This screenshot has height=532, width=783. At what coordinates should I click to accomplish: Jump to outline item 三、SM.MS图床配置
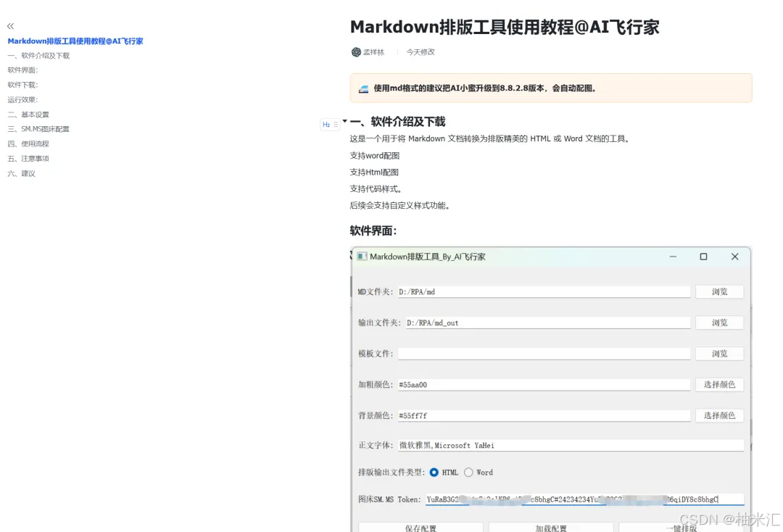[38, 129]
